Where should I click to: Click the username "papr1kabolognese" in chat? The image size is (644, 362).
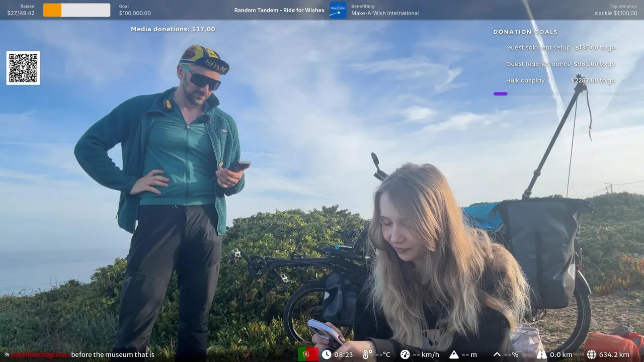[x=40, y=355]
